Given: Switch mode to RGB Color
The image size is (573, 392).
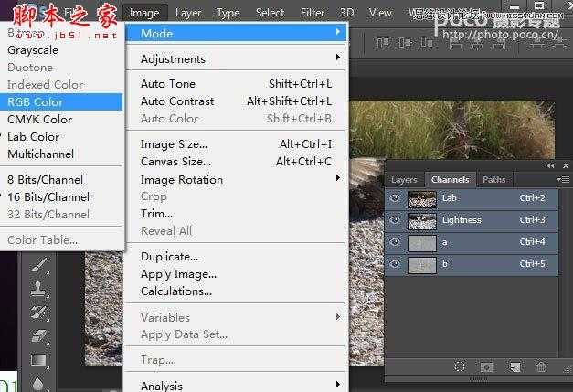Looking at the screenshot, I should 61,102.
